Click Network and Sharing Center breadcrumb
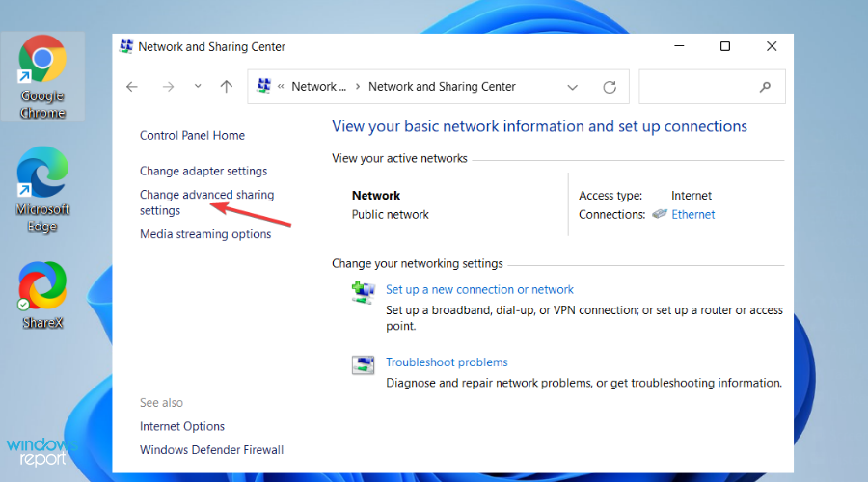This screenshot has height=482, width=868. (442, 87)
